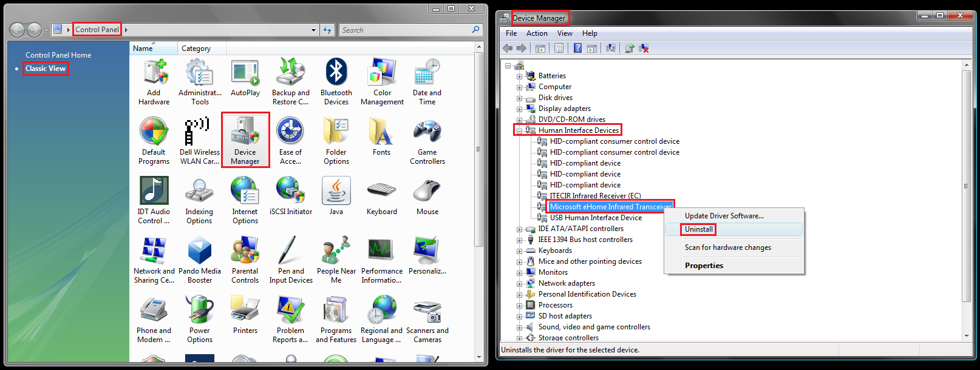The image size is (980, 370).
Task: Open the address bar history dropdown arrow
Action: coord(313,30)
